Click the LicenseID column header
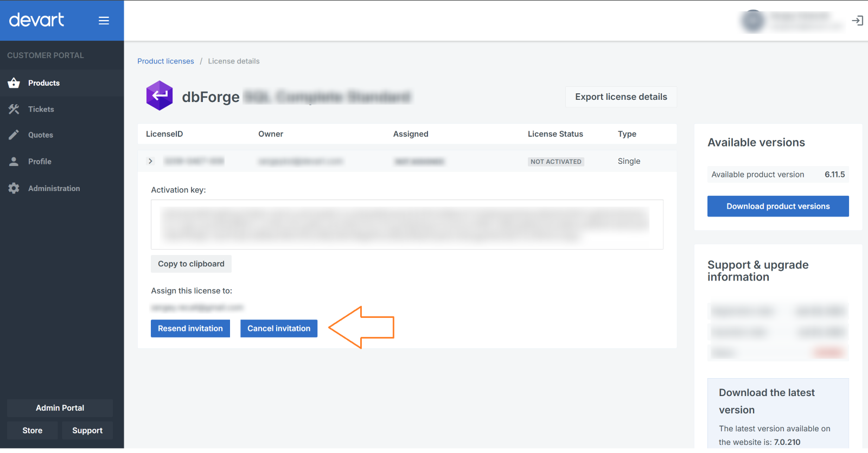 click(164, 134)
